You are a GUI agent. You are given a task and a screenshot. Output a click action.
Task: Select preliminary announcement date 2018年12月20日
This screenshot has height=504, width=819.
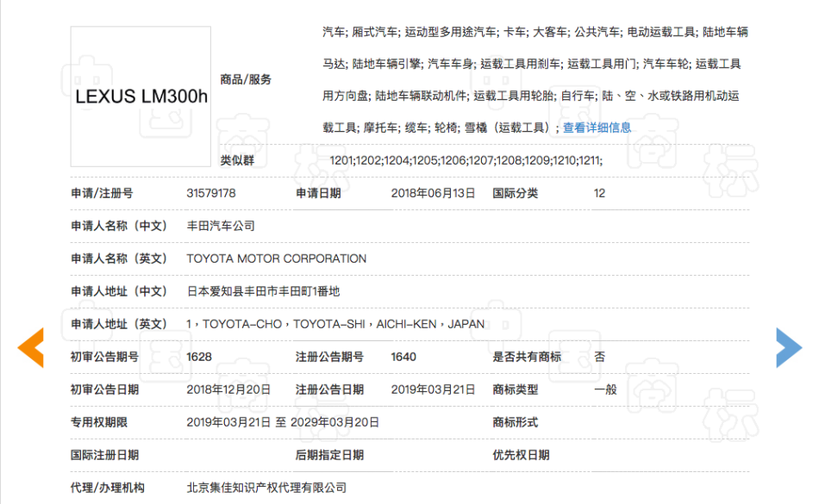228,389
